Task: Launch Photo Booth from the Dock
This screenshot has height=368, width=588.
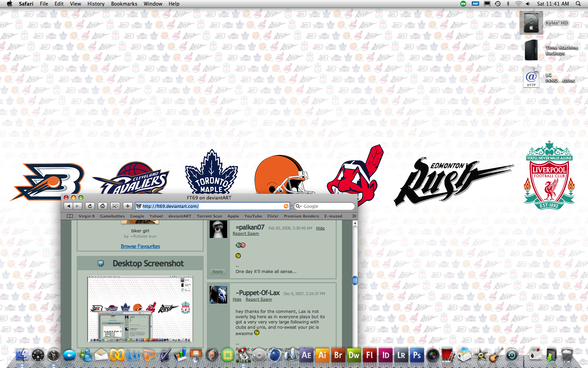Action: pyautogui.click(x=449, y=355)
